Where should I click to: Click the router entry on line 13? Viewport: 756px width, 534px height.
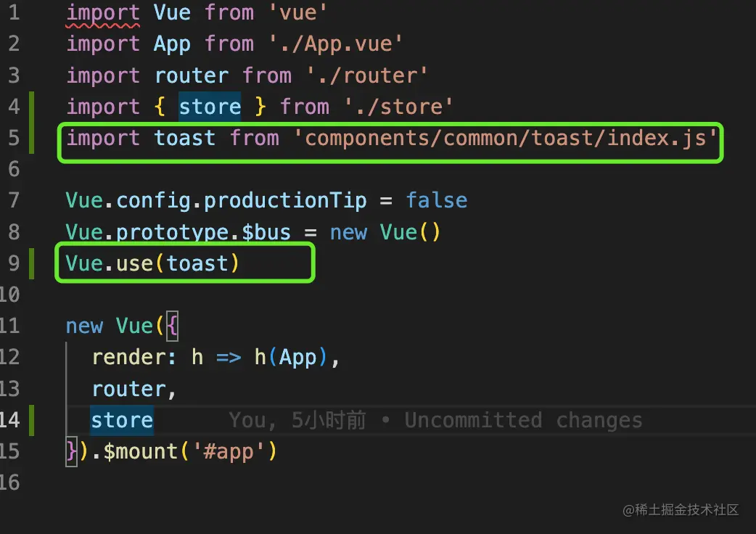[x=128, y=389]
